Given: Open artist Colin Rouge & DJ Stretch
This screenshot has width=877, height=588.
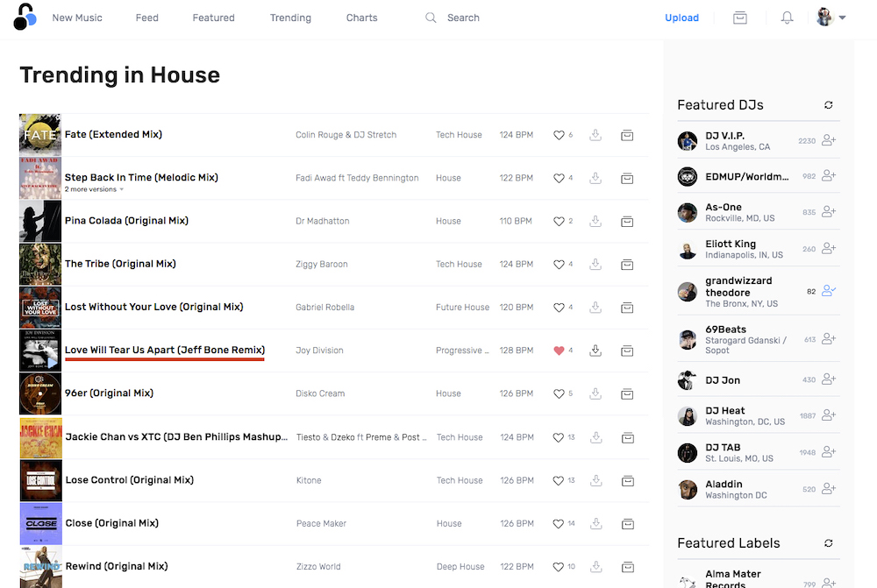Looking at the screenshot, I should tap(346, 135).
